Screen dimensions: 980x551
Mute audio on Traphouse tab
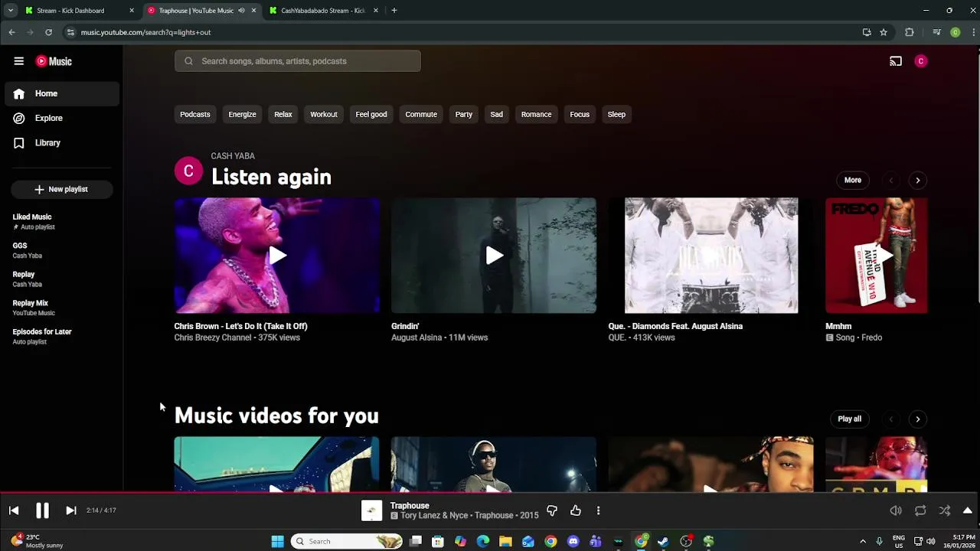pyautogui.click(x=241, y=11)
